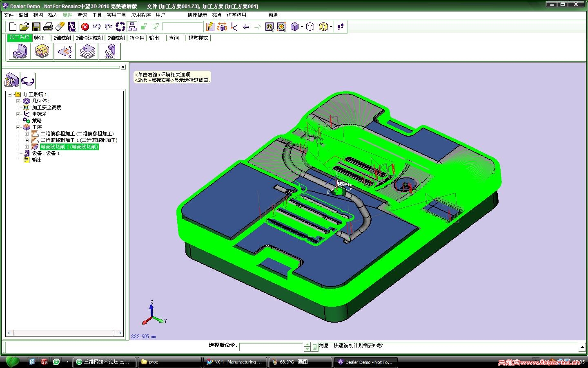Select 设备 : 设备 1 tree item

(x=46, y=153)
